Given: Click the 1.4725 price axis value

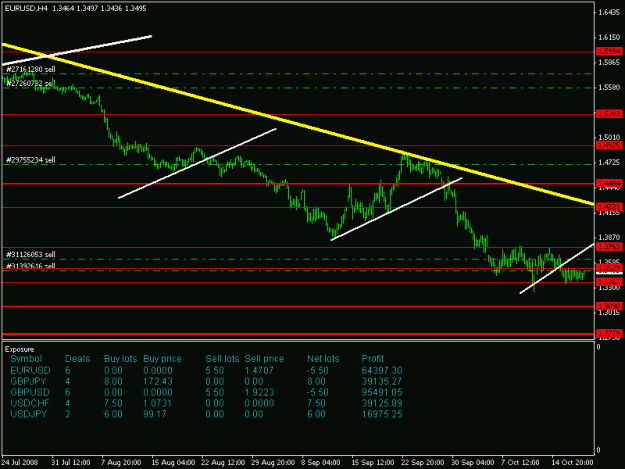Looking at the screenshot, I should click(609, 162).
